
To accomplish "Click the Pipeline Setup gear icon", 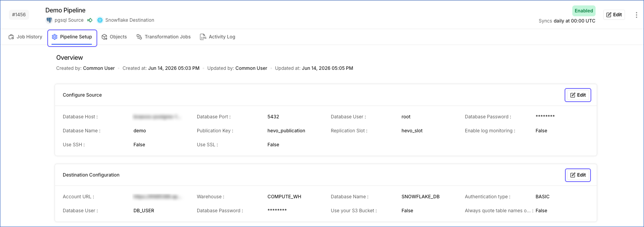I will point(55,37).
